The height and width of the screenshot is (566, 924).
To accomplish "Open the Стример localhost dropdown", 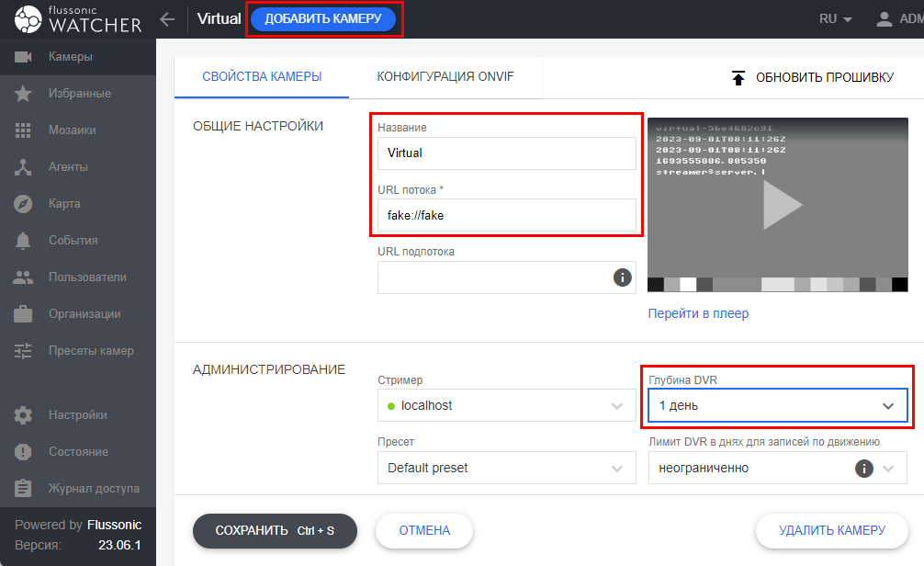I will tap(506, 404).
